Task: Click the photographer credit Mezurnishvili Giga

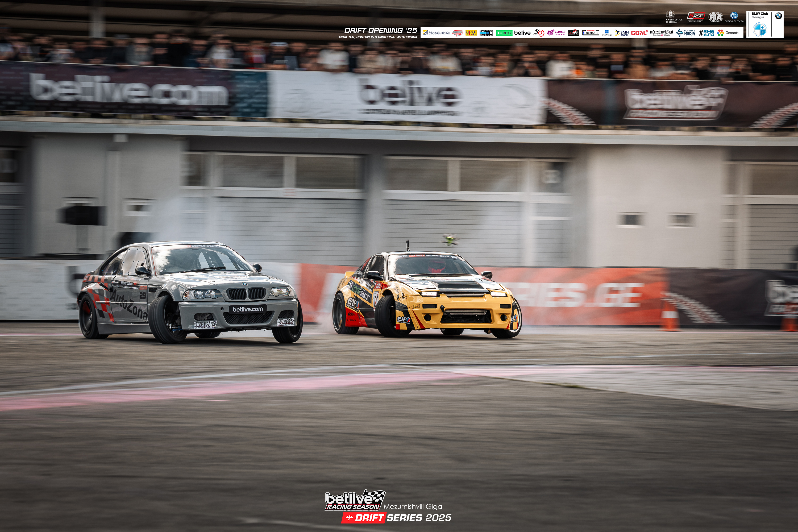Action: pyautogui.click(x=413, y=506)
